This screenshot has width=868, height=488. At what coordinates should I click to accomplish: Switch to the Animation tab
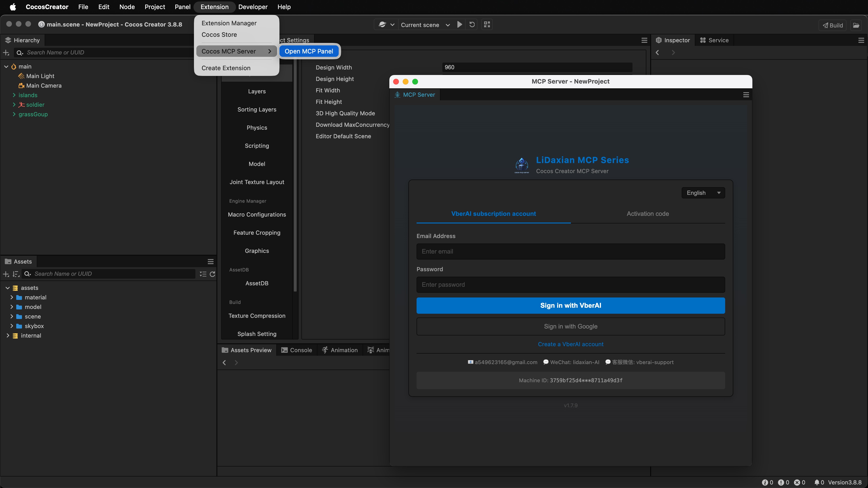tap(340, 350)
